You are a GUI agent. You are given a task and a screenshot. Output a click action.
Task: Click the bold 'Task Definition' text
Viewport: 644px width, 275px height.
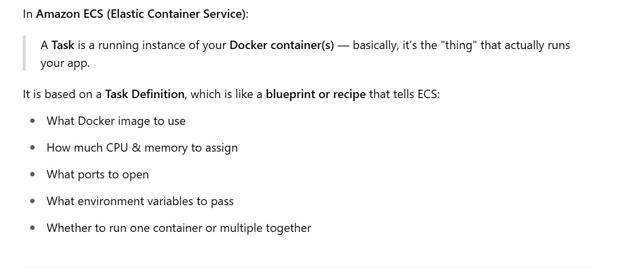click(x=144, y=94)
